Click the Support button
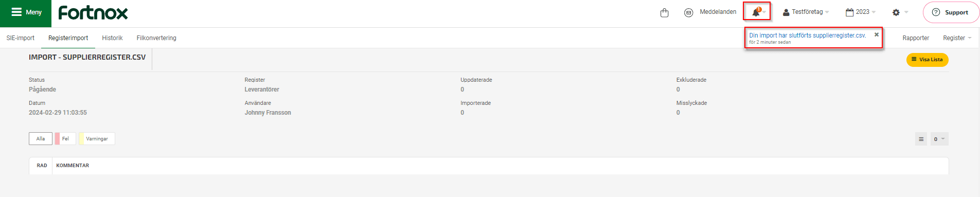Screen dimensions: 980x197 pos(951,12)
